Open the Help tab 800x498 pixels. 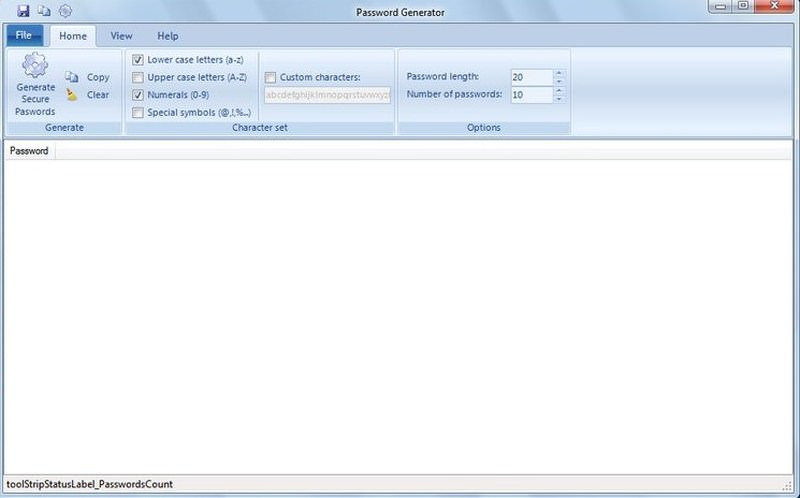(168, 36)
